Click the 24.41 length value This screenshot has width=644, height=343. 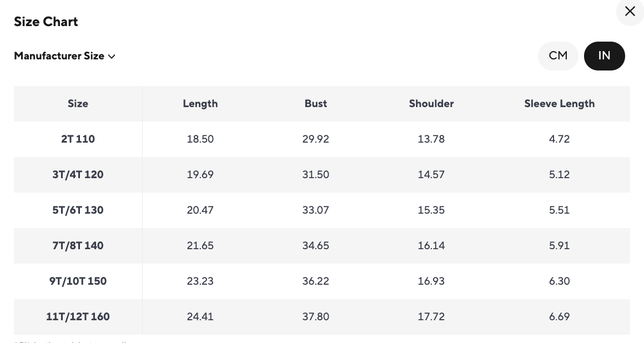200,317
